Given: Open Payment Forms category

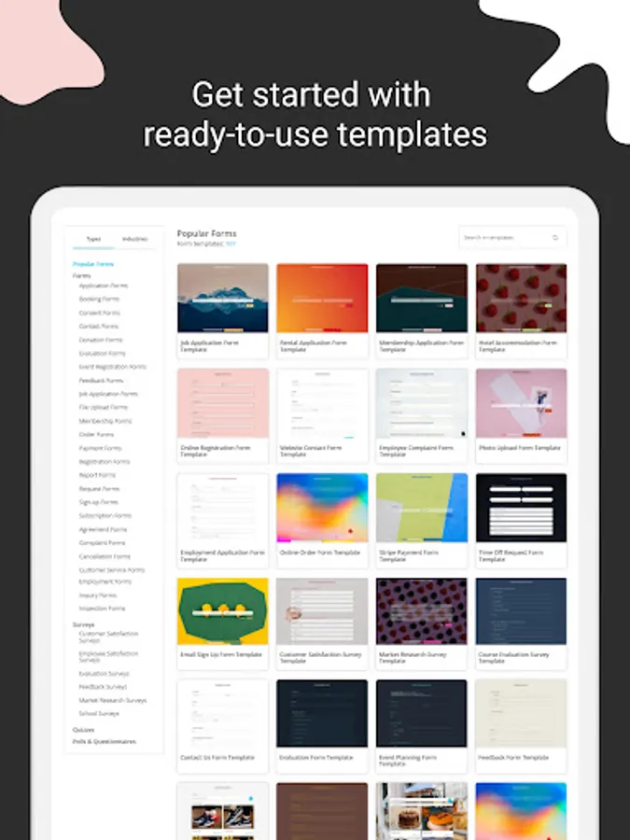Looking at the screenshot, I should point(100,448).
